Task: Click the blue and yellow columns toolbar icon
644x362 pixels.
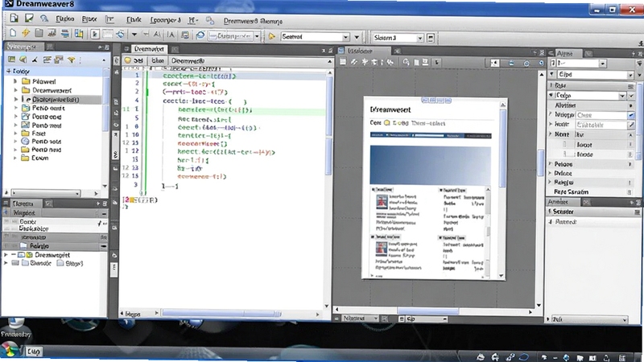Action: [x=78, y=34]
